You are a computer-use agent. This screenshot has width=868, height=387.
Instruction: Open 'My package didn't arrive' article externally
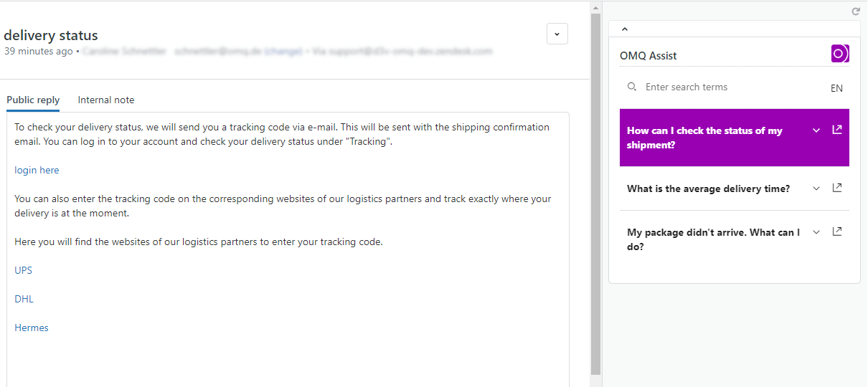pyautogui.click(x=836, y=231)
